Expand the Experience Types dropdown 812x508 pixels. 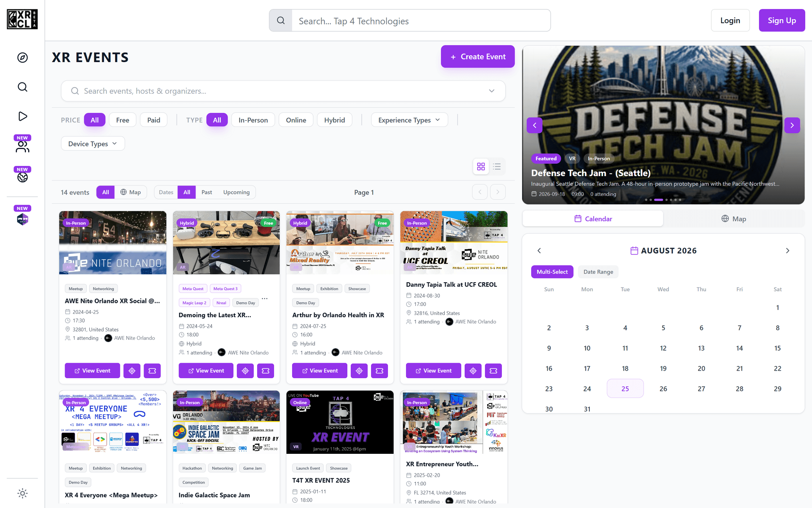tap(409, 120)
